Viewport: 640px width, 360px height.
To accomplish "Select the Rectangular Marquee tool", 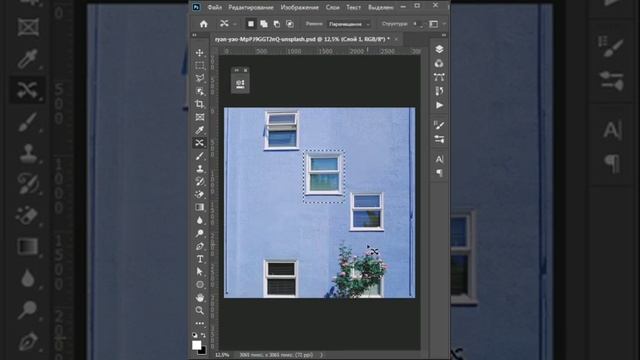I will point(200,65).
